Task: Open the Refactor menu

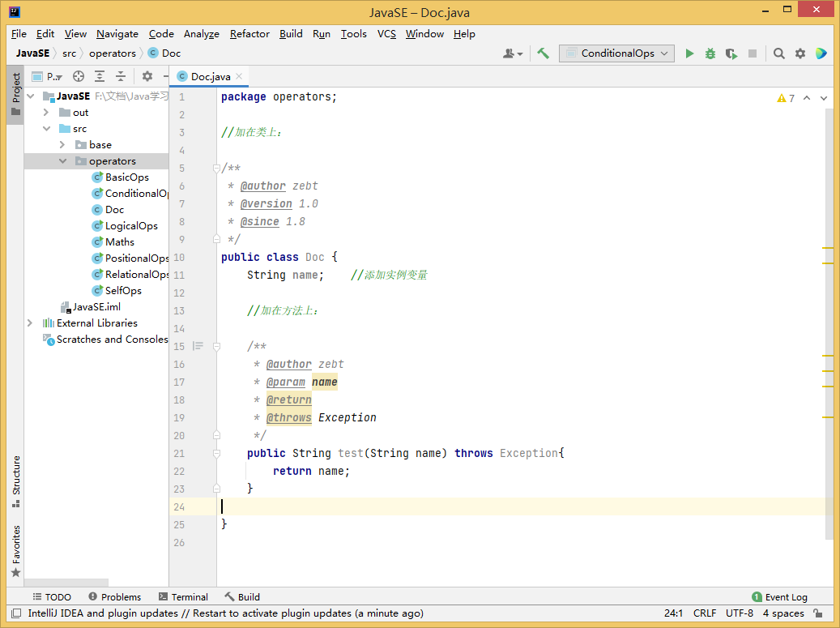Action: point(249,34)
